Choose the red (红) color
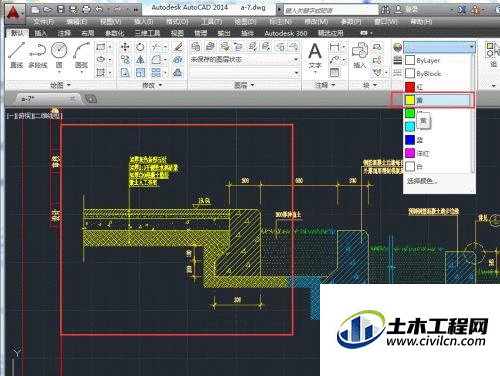Viewport: 500px width, 376px height. (438, 87)
